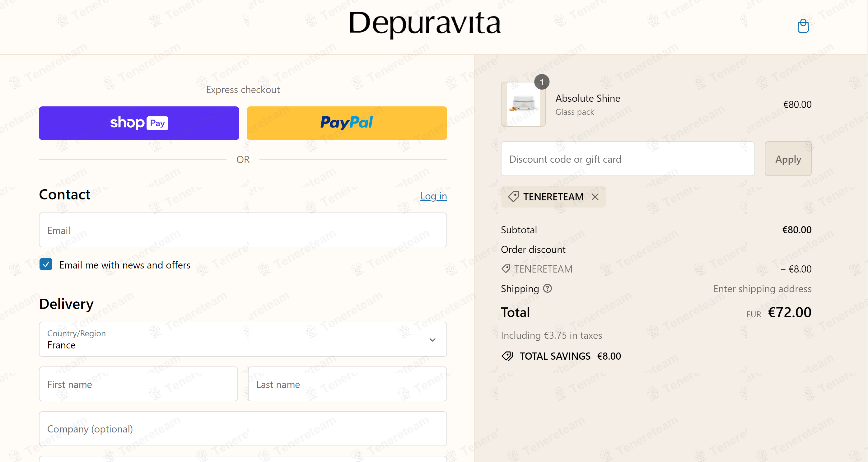Click the Enter shipping address text
868x462 pixels.
pos(762,288)
